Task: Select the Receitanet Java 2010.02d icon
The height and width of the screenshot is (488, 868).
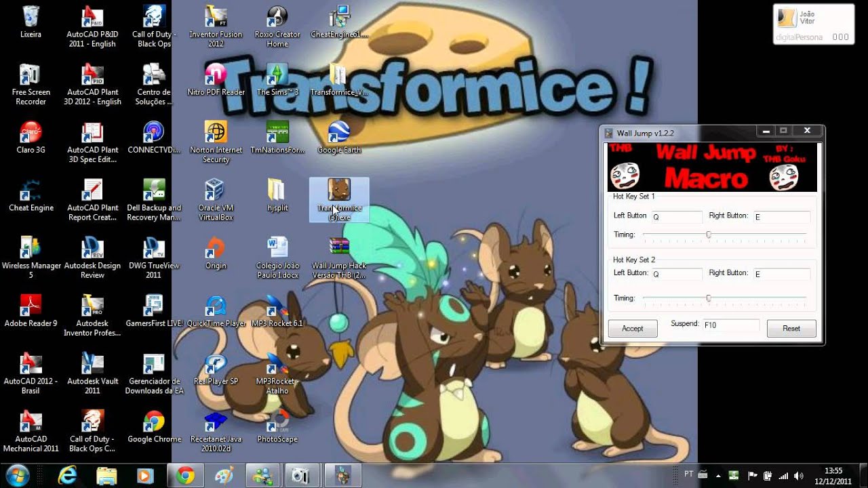Action: 216,432
